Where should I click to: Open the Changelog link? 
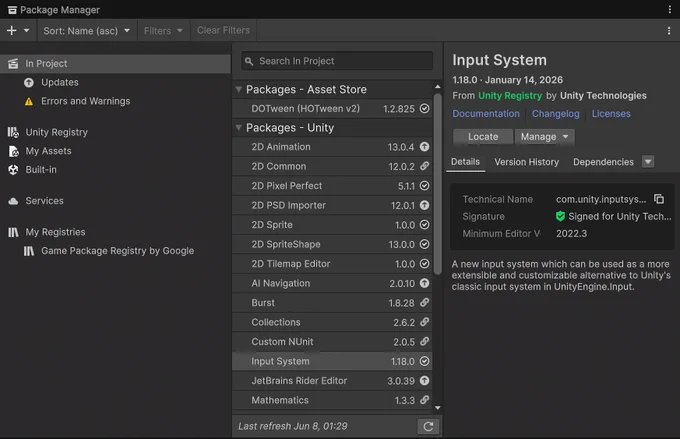(x=556, y=114)
